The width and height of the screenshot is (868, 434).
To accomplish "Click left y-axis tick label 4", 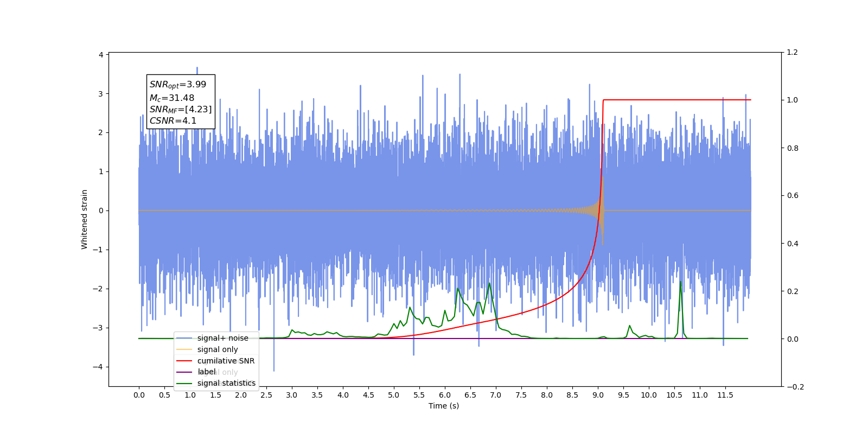I will click(x=101, y=55).
